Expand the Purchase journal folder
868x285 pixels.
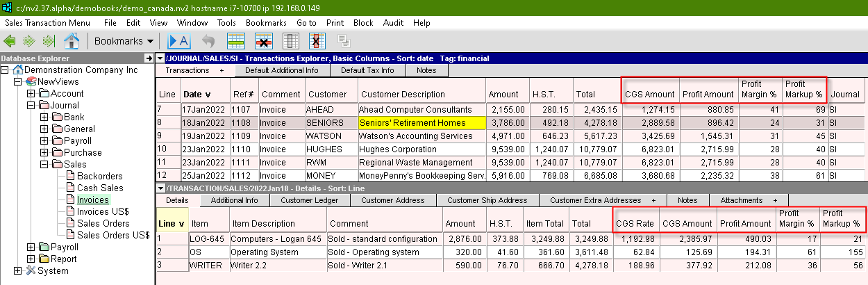coord(44,153)
